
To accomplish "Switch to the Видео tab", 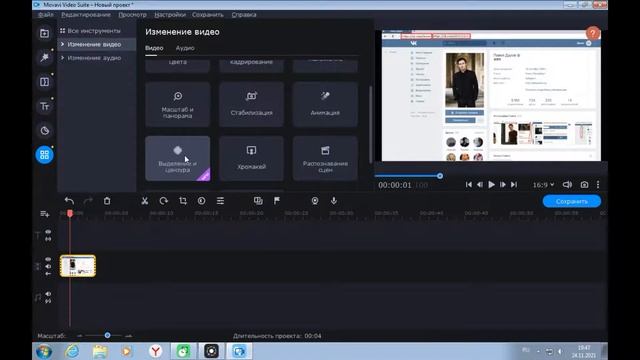I will 154,48.
